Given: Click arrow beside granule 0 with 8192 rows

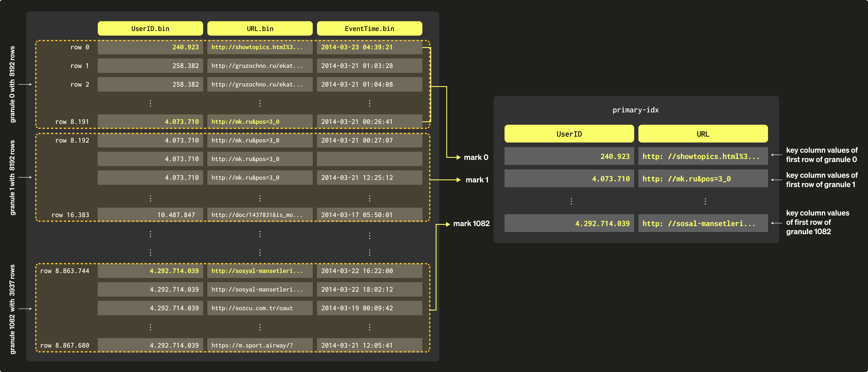Looking at the screenshot, I should click(25, 84).
